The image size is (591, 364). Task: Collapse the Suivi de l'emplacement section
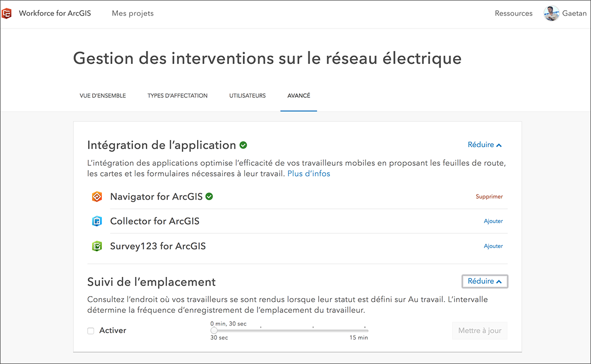click(485, 281)
